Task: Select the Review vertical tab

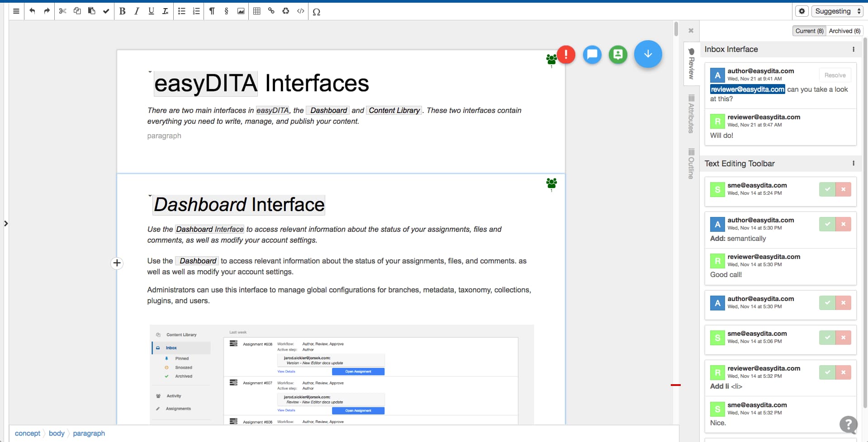Action: click(691, 64)
